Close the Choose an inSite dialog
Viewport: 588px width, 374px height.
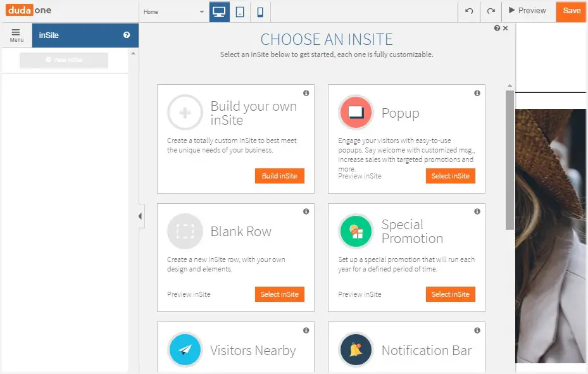pos(506,28)
